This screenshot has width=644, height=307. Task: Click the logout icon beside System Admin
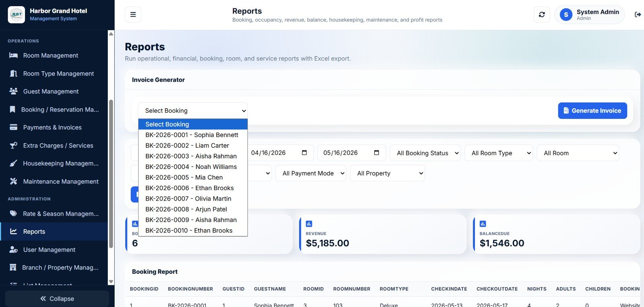click(x=638, y=15)
